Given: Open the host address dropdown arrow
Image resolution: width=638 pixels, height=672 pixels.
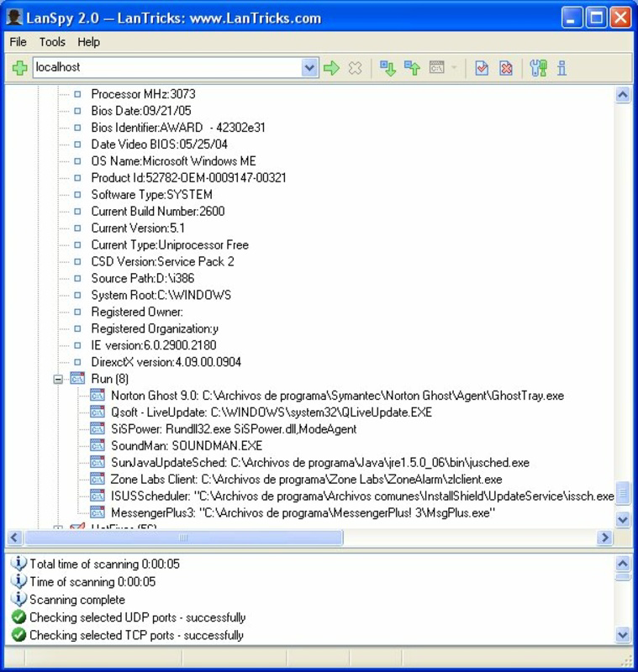Looking at the screenshot, I should [x=309, y=68].
